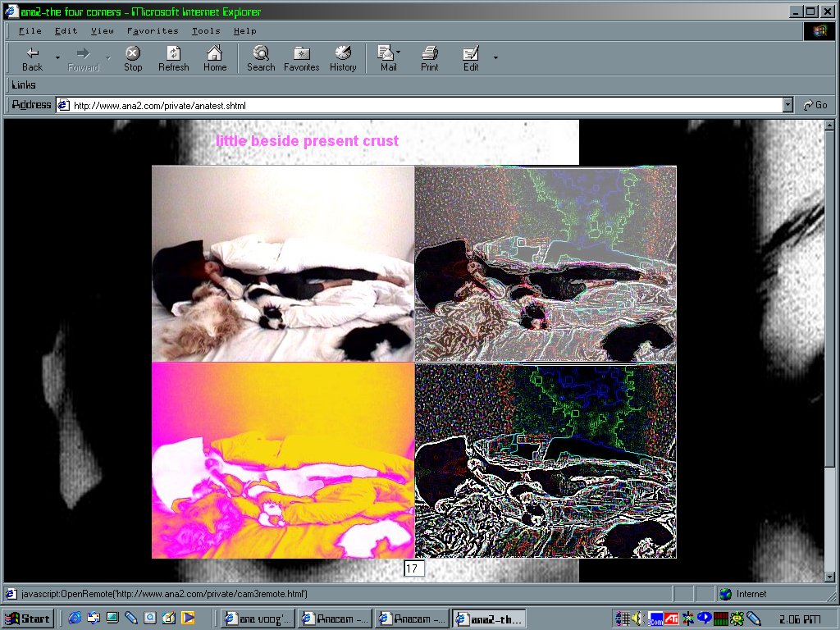
Task: Open the Tools menu
Action: click(x=206, y=31)
